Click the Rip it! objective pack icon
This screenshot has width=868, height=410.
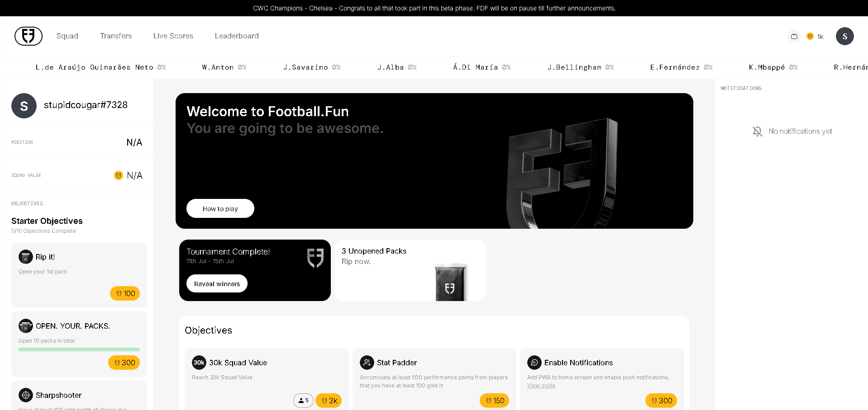point(25,257)
